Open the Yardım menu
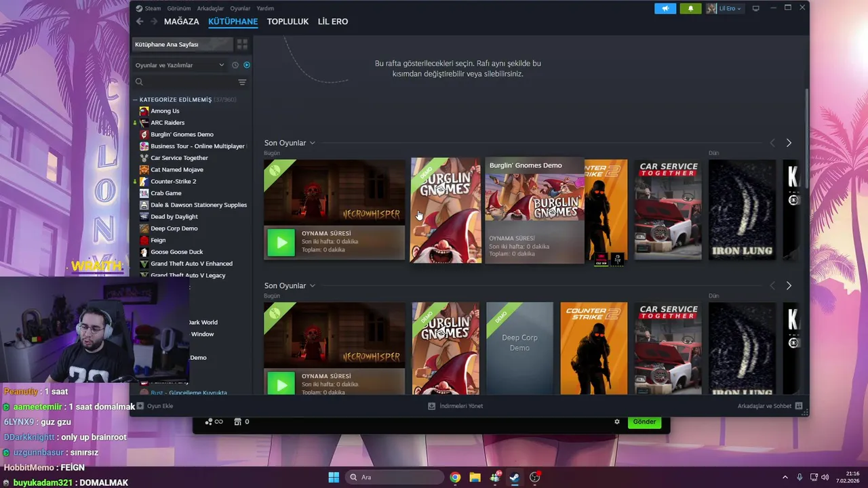868x488 pixels. [265, 8]
